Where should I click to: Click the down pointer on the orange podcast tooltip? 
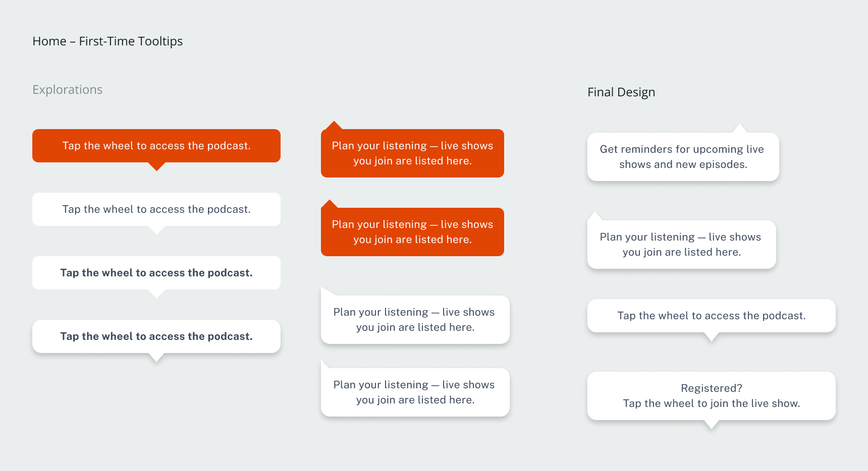156,166
